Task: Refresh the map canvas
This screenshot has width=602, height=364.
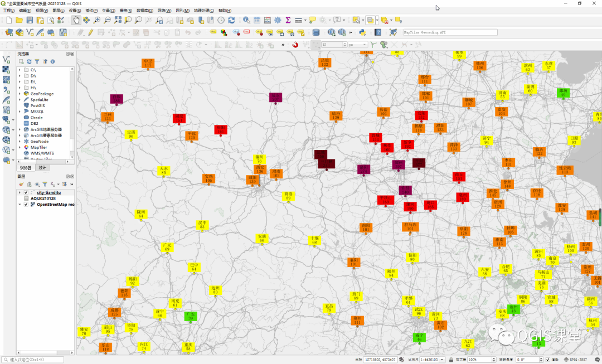Action: [x=231, y=21]
